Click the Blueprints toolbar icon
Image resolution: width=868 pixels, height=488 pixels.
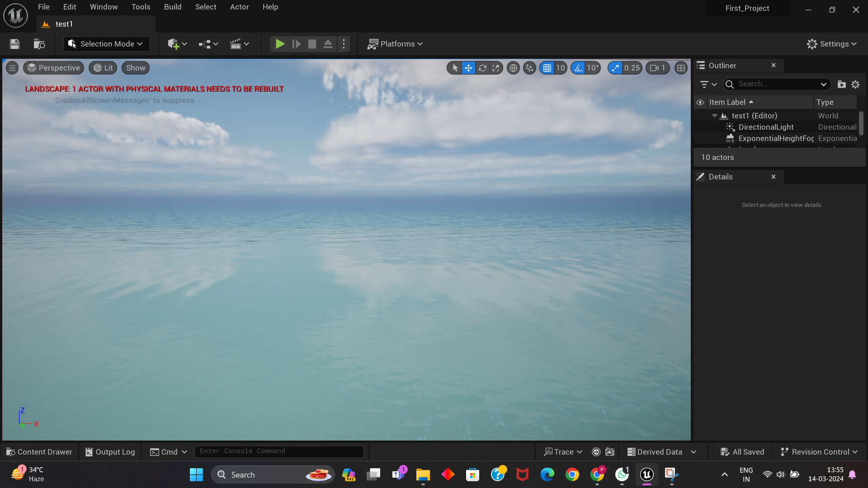click(204, 44)
